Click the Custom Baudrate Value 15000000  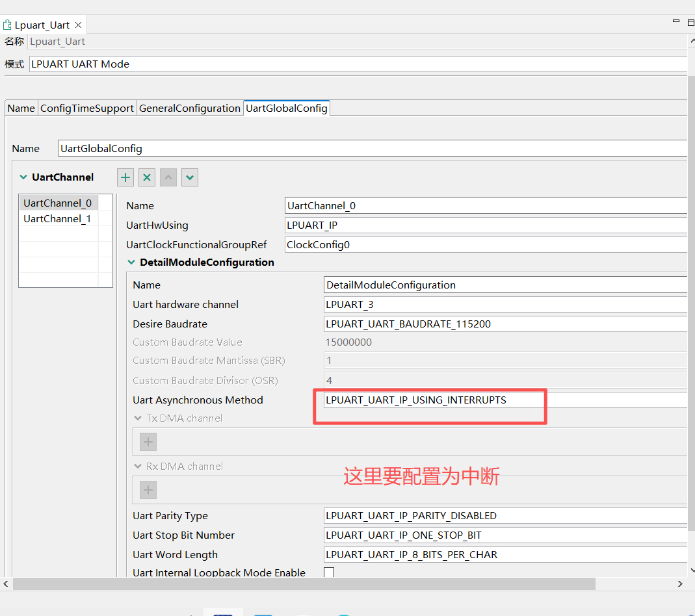coord(348,342)
